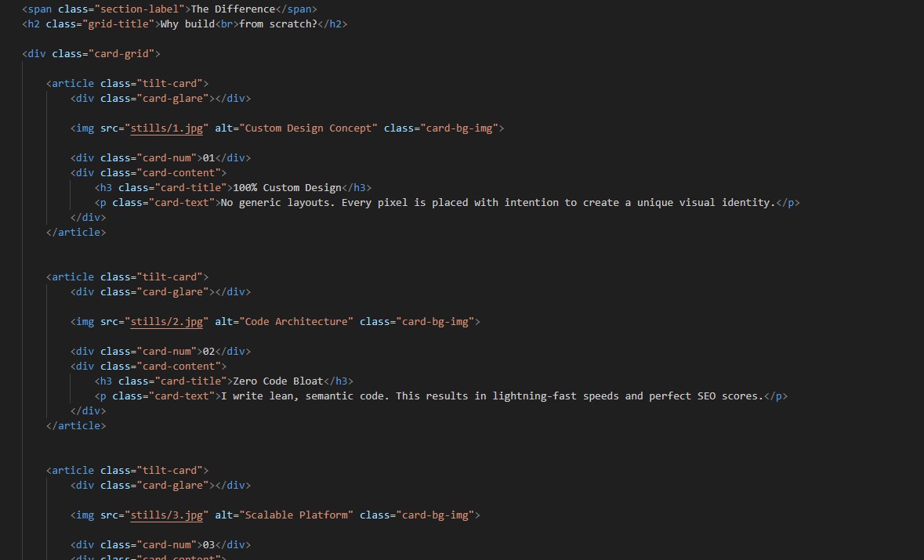Image resolution: width=924 pixels, height=560 pixels.
Task: Click the "Custom Design Concept" alt text
Action: coord(308,128)
